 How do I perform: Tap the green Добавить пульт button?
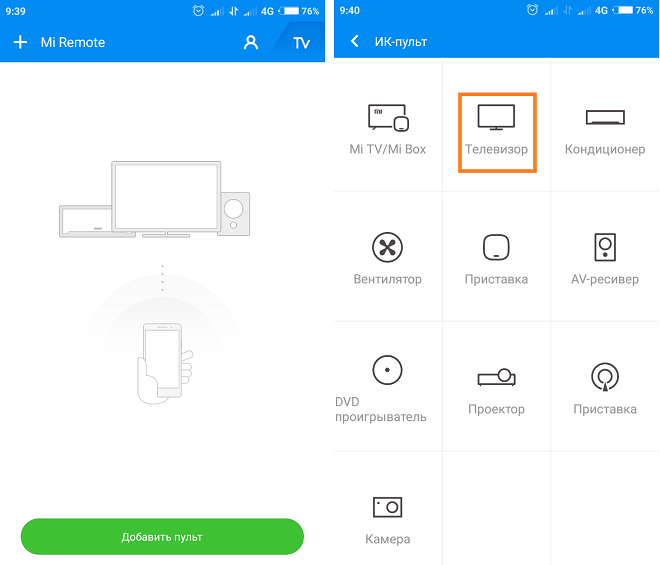[x=162, y=537]
